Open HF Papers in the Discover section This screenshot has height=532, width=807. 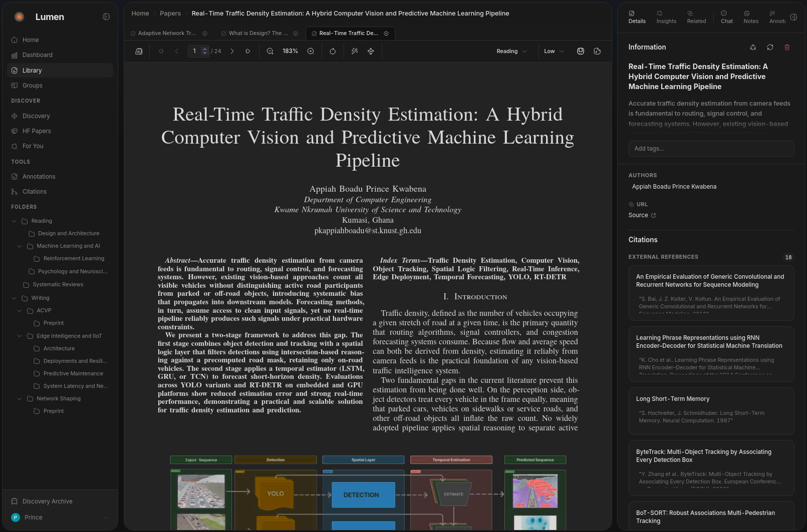pos(60,131)
